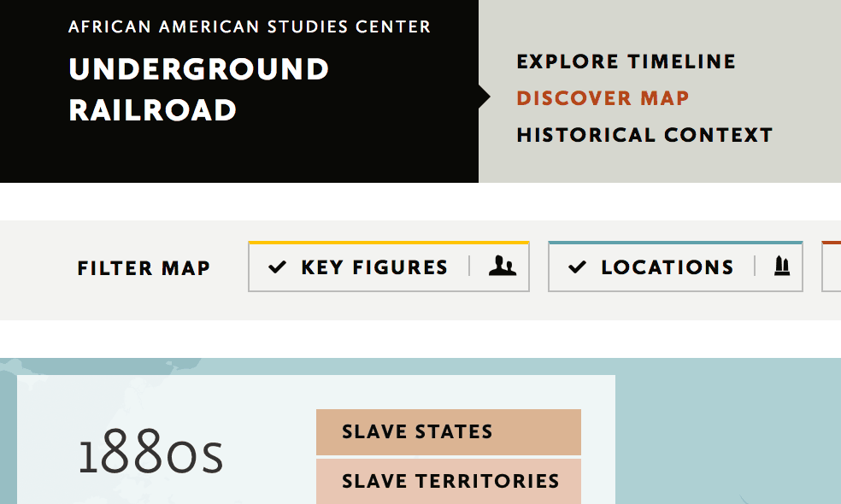
Task: Click the Key Figures filter label
Action: point(374,267)
